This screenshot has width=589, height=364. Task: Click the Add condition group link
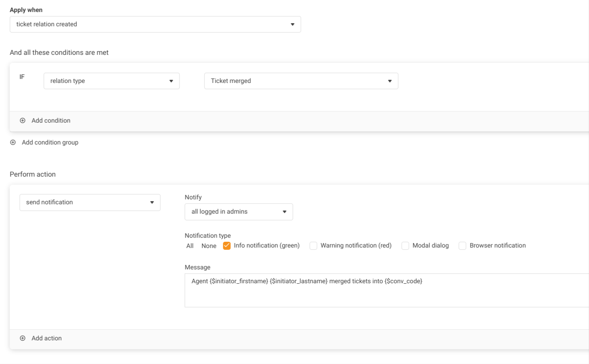tap(50, 143)
